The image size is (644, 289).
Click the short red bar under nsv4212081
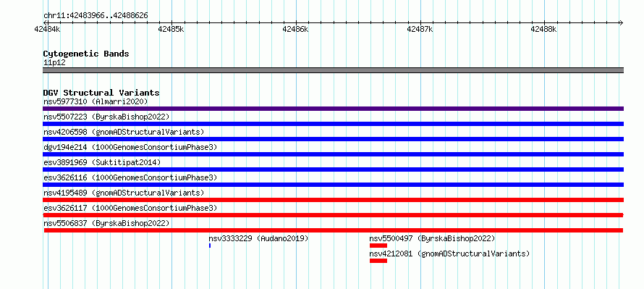(x=378, y=261)
